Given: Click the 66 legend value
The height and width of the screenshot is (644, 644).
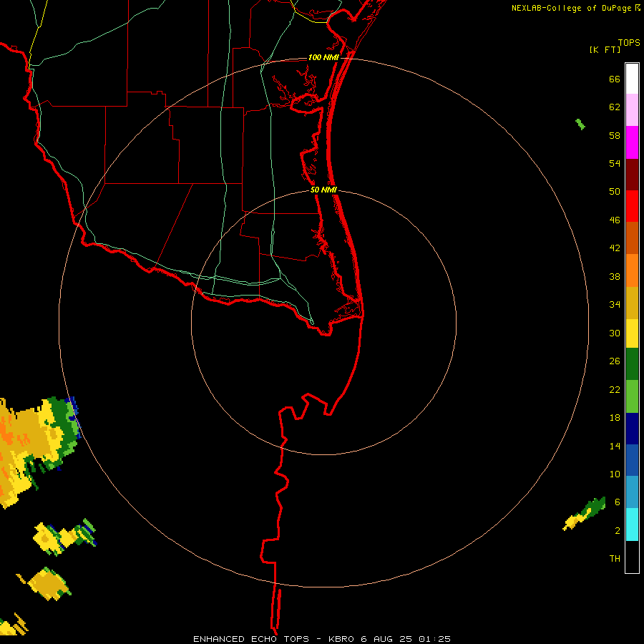Looking at the screenshot, I should [x=615, y=79].
